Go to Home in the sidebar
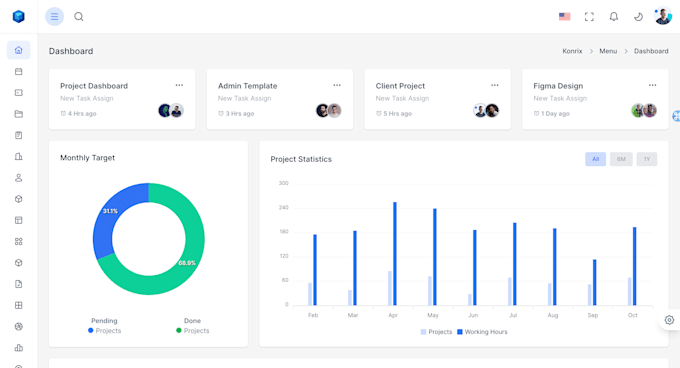This screenshot has height=368, width=680. [x=19, y=50]
